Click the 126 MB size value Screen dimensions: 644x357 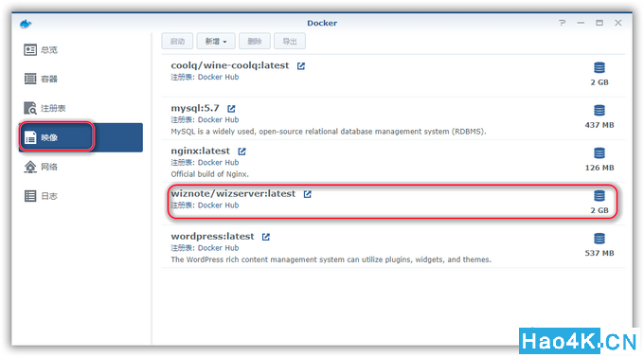click(x=599, y=168)
